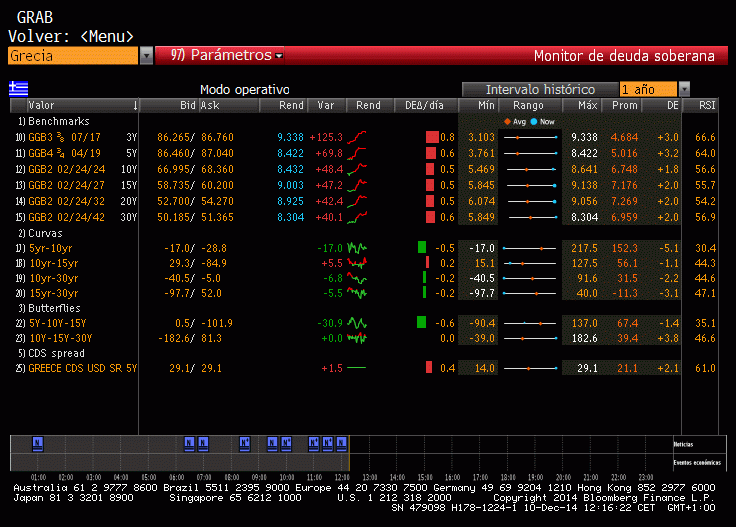Open the 5Y-10Y-15Y butterfly sparkline chart
Image resolution: width=736 pixels, height=527 pixels.
pyautogui.click(x=357, y=323)
